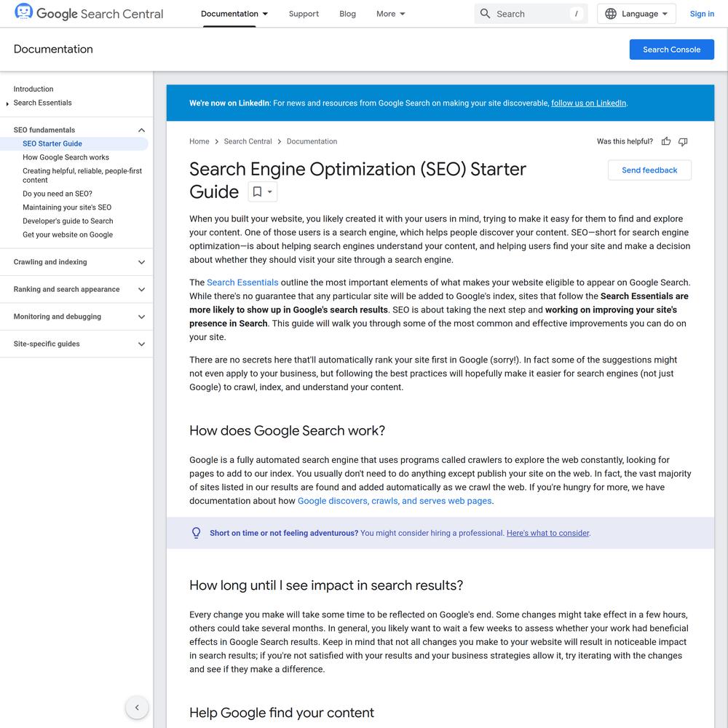Open Maintaining your site's SEO page

tap(67, 207)
